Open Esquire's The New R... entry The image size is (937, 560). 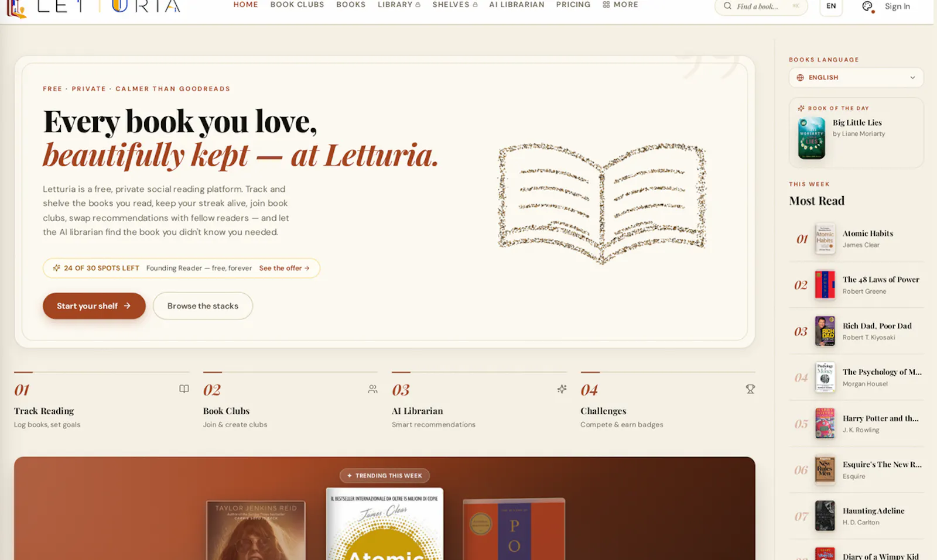click(882, 465)
